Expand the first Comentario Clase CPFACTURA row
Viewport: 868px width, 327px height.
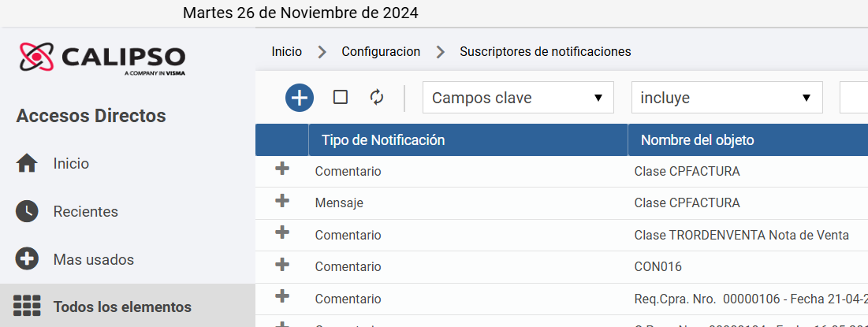point(282,169)
